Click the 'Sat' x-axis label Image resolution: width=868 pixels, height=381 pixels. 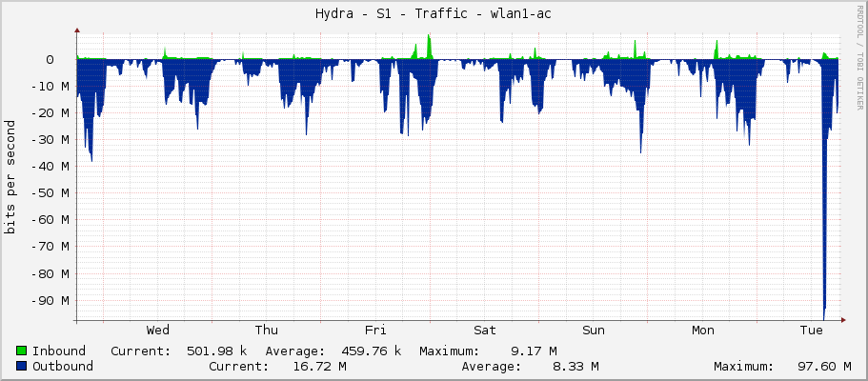click(x=484, y=331)
